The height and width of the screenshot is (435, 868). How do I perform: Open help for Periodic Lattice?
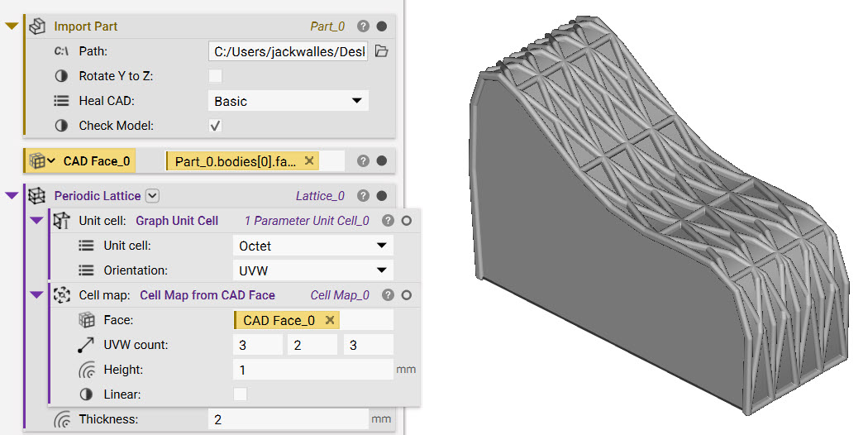click(x=363, y=196)
